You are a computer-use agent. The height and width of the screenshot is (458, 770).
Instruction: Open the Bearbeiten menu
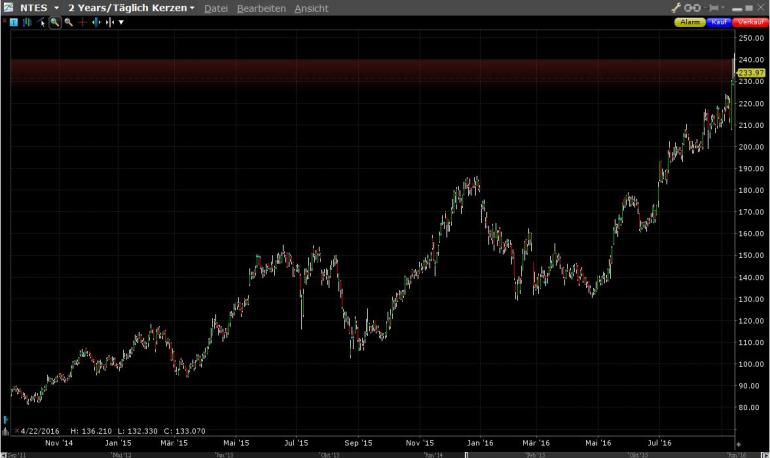[x=261, y=9]
